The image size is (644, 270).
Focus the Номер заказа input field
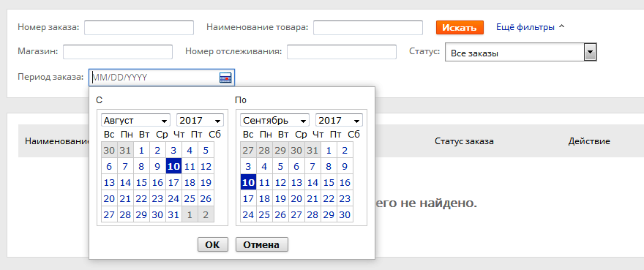[x=139, y=28]
